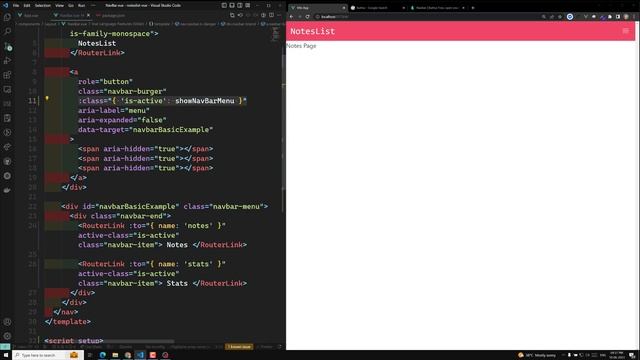This screenshot has height=360, width=640.
Task: Expand the template breadcrumb segment
Action: [160, 24]
